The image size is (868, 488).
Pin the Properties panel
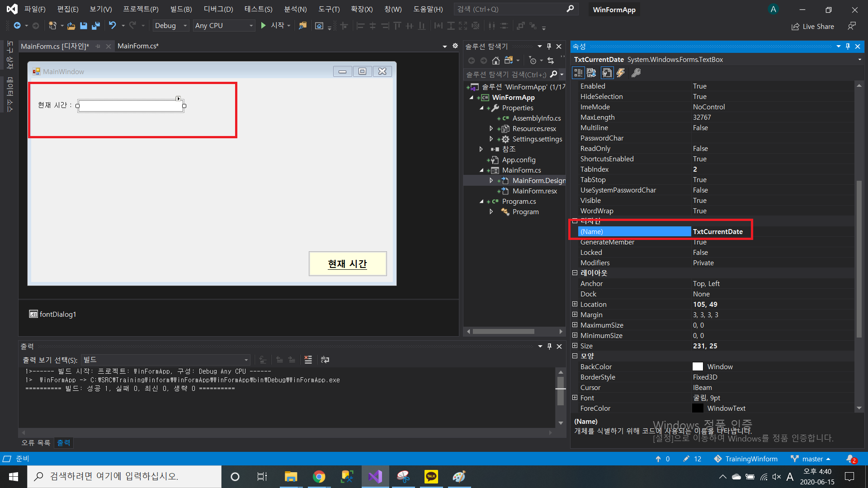click(848, 46)
